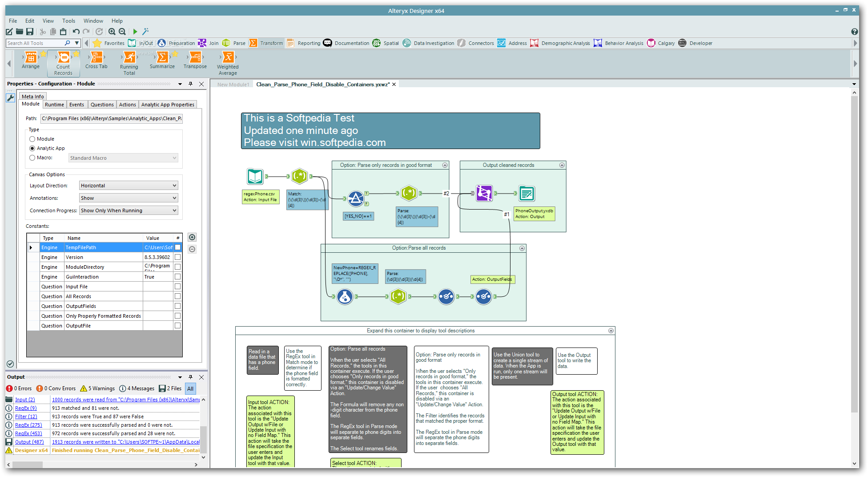This screenshot has height=477, width=868.
Task: Collapse the Output cleaned records container
Action: coord(562,165)
